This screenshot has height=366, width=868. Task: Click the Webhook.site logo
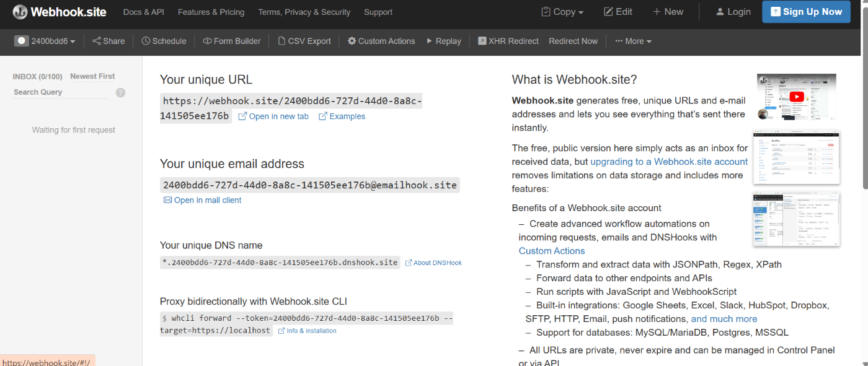click(x=60, y=12)
